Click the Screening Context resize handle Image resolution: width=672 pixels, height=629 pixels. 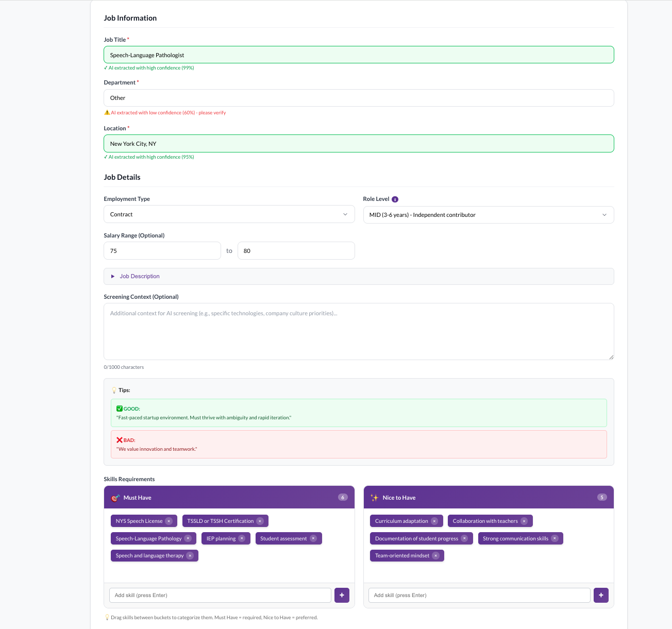(x=611, y=357)
